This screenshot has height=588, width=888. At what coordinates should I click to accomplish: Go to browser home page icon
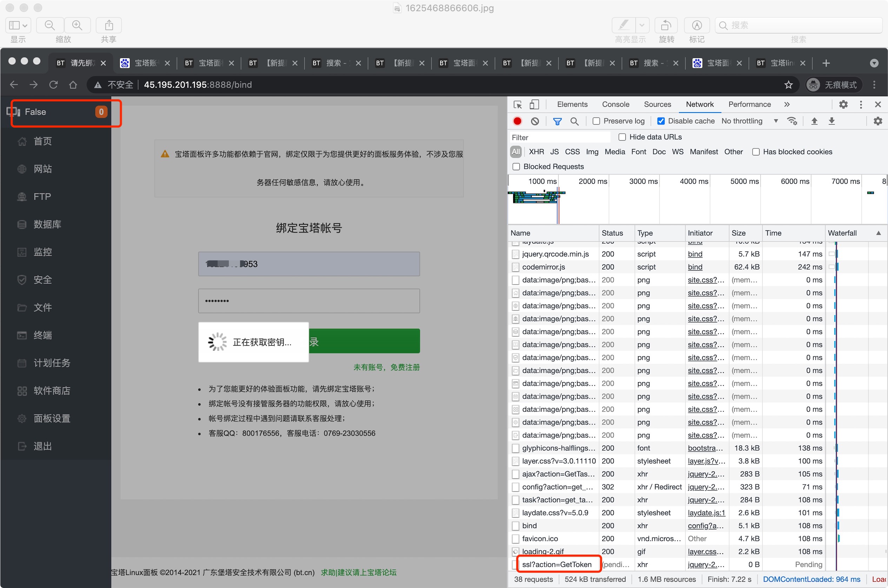tap(73, 85)
